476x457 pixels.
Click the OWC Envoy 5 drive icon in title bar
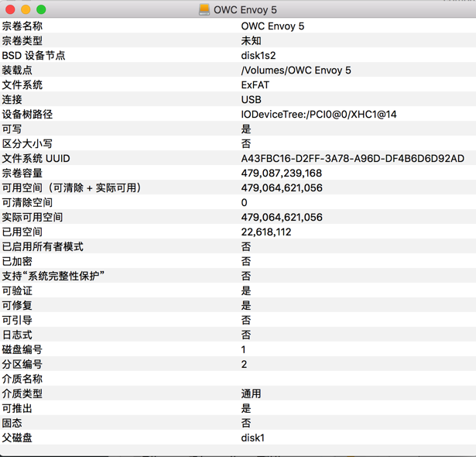204,10
